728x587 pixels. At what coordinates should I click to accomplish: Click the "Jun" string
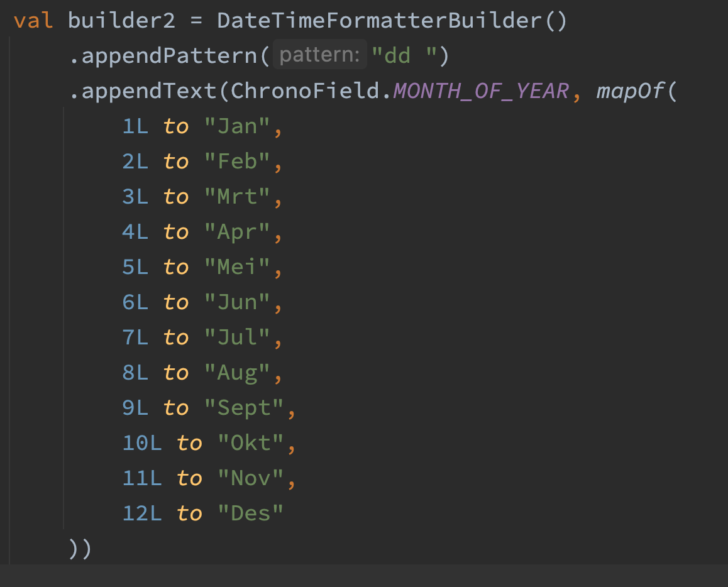pos(237,302)
